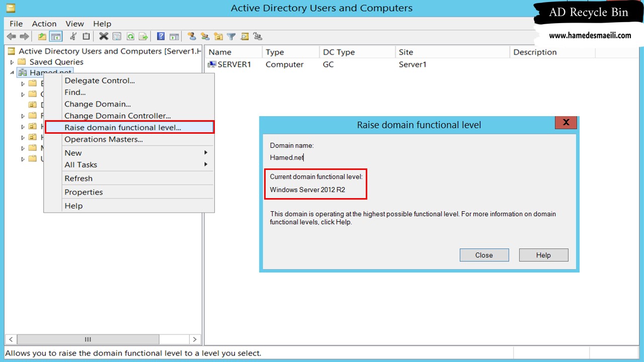
Task: Click the Find objects magnifier toolbar icon
Action: [x=245, y=36]
